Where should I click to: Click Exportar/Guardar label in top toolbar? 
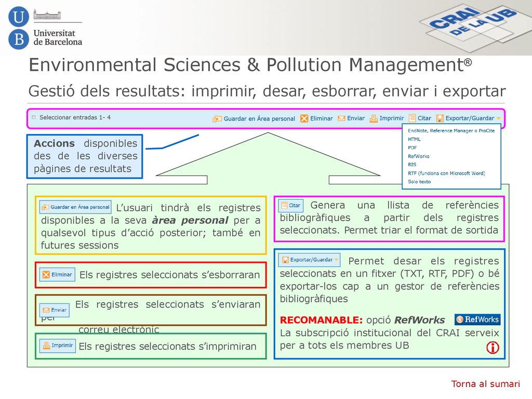[x=470, y=118]
